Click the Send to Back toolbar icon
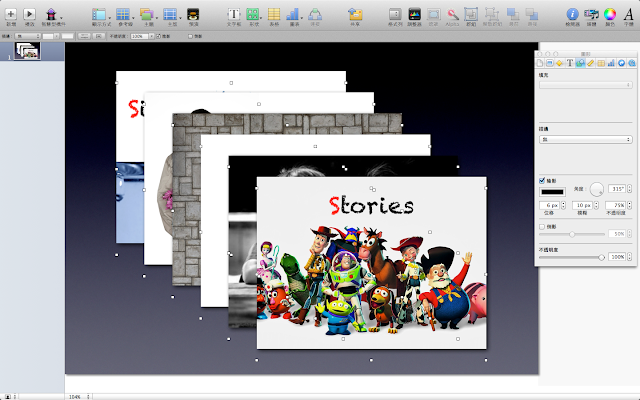This screenshot has width=640, height=400. 531,14
